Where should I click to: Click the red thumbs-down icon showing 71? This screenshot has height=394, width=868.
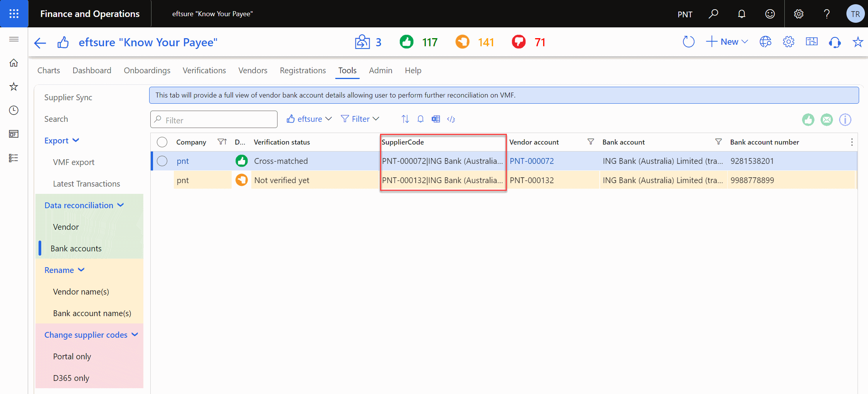[x=519, y=42]
